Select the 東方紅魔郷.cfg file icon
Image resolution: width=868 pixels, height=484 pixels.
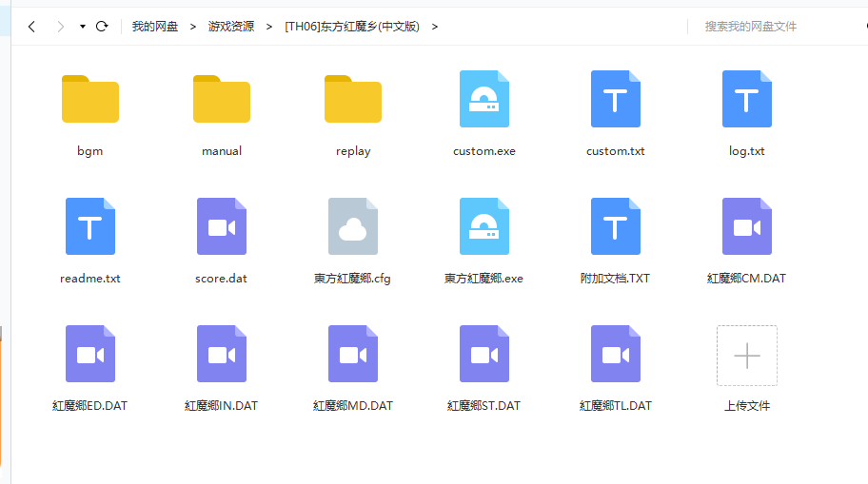pyautogui.click(x=352, y=226)
